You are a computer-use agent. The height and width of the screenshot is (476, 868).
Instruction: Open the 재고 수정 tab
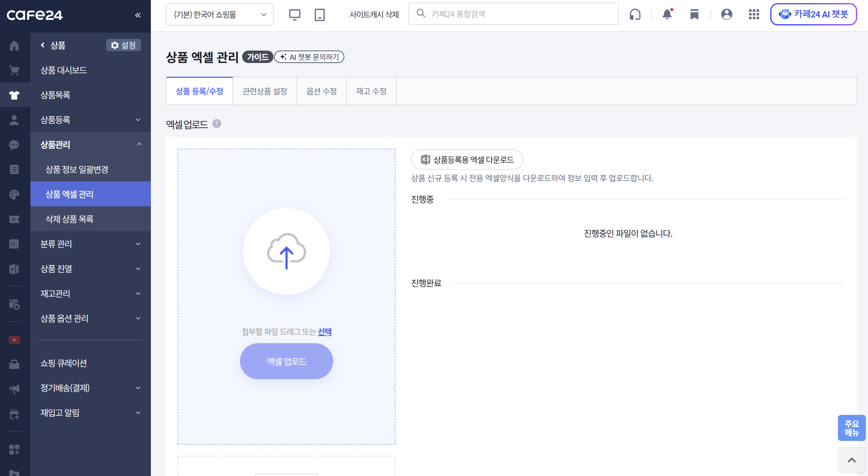point(371,91)
